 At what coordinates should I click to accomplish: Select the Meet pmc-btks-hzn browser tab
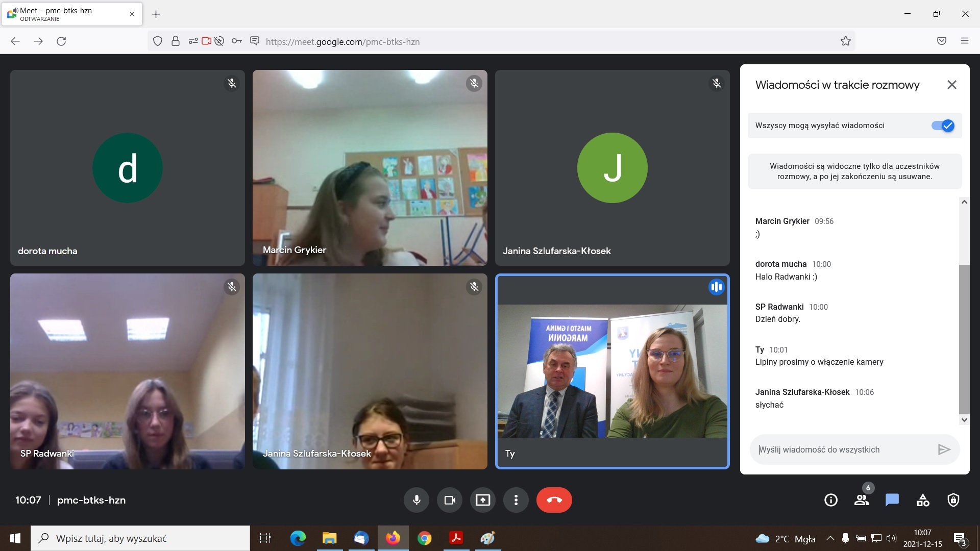pos(71,14)
